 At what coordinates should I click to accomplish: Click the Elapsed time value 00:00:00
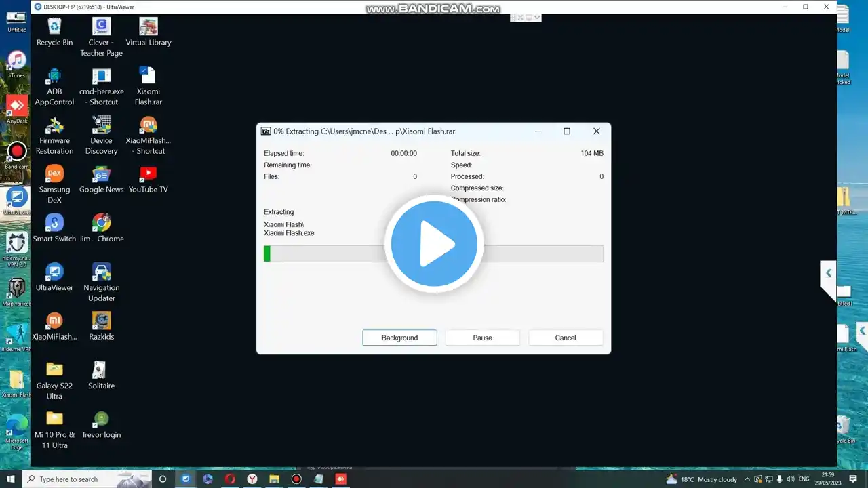403,154
